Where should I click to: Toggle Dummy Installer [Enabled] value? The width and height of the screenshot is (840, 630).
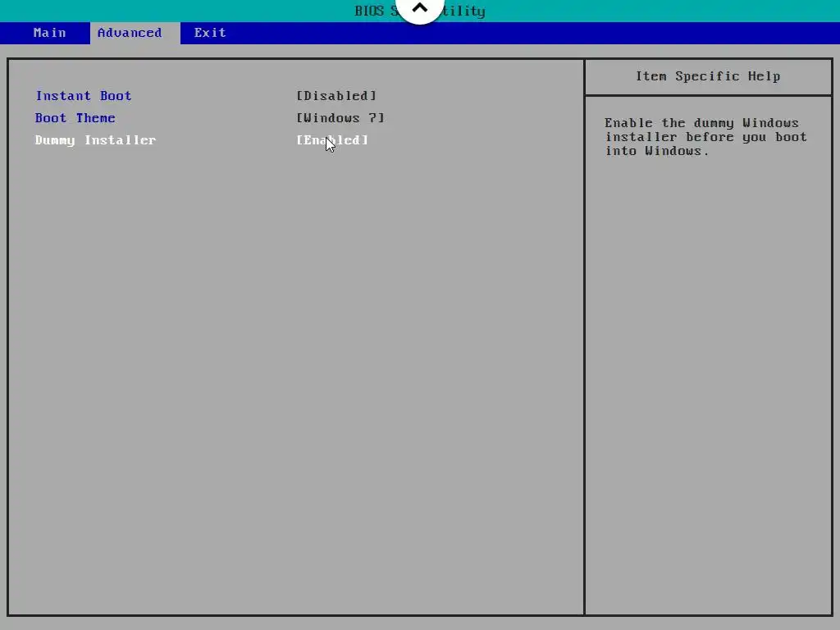pos(332,139)
